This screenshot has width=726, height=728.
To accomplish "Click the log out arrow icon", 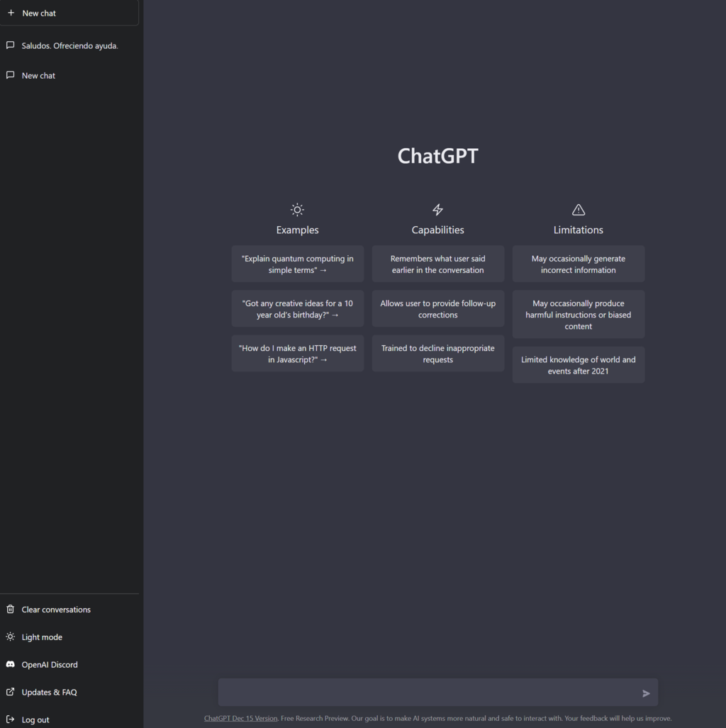I will (11, 719).
